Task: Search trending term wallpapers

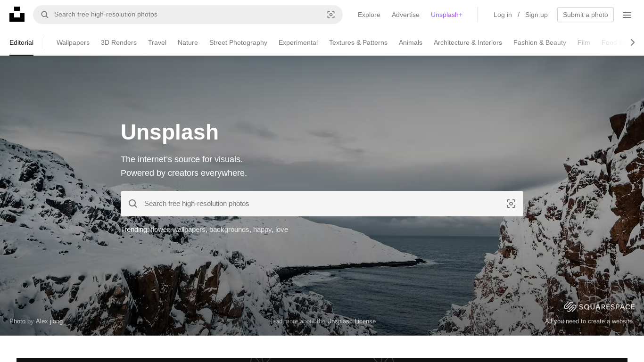Action: (189, 230)
